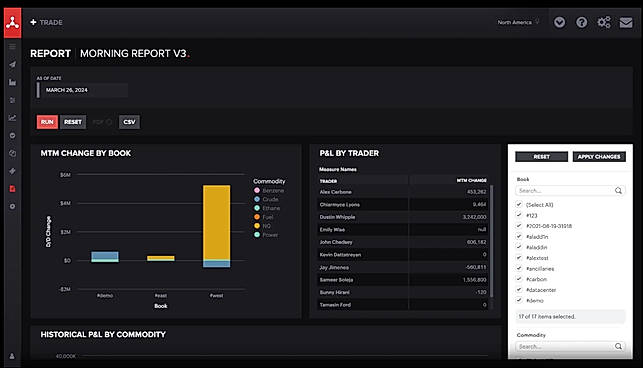This screenshot has width=643, height=368.
Task: Toggle the #2021-08-19-31918 checkbox
Action: (x=519, y=226)
